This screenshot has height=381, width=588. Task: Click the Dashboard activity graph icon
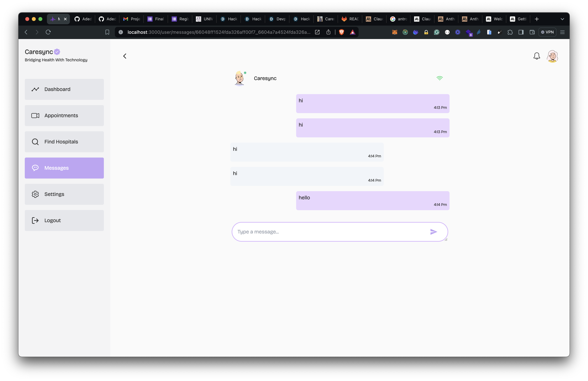[x=35, y=89]
